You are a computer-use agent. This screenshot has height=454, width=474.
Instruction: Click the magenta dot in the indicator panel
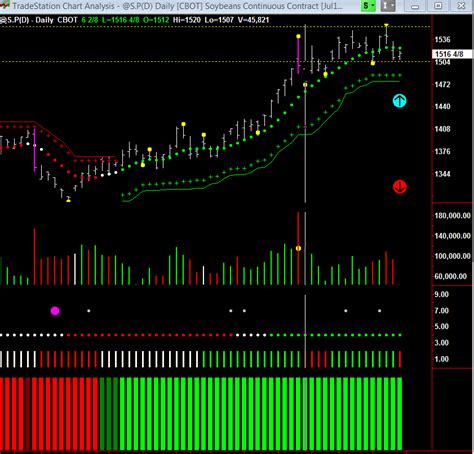click(55, 311)
